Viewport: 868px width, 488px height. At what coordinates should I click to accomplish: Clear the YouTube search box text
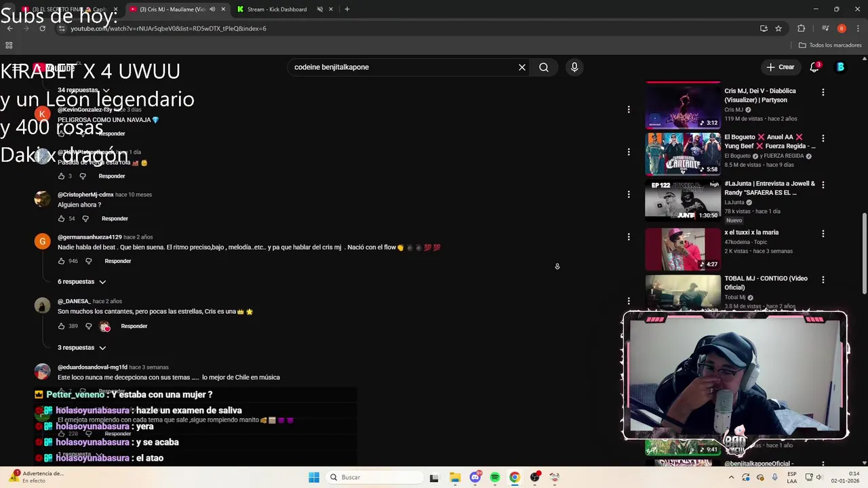[x=522, y=67]
